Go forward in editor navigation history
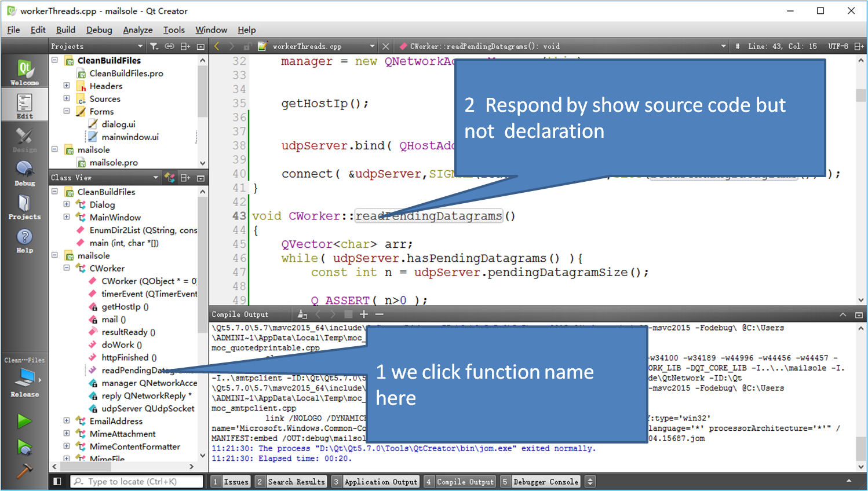Screen dimensions: 868x491 point(231,46)
